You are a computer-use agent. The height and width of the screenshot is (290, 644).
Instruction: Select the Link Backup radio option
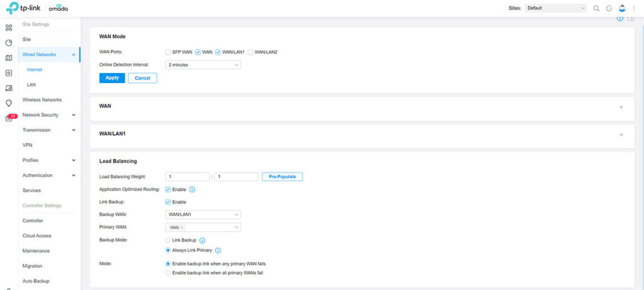(168, 240)
